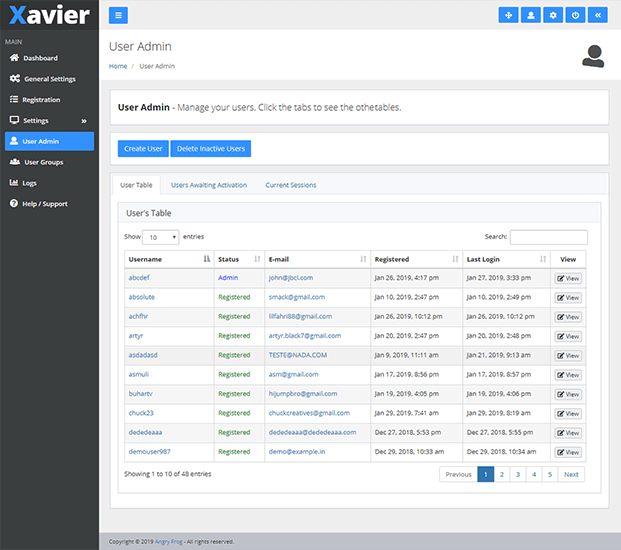This screenshot has width=621, height=550.
Task: Click the Create User button
Action: pos(143,148)
